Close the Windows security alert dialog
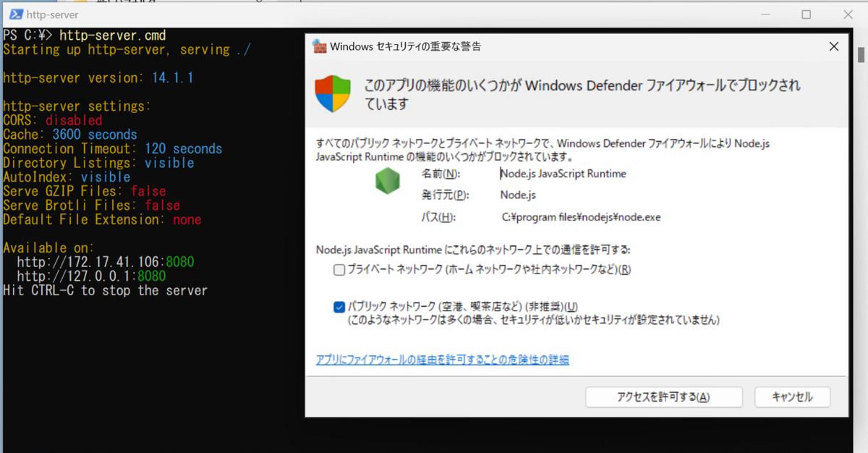868x453 pixels. click(833, 46)
